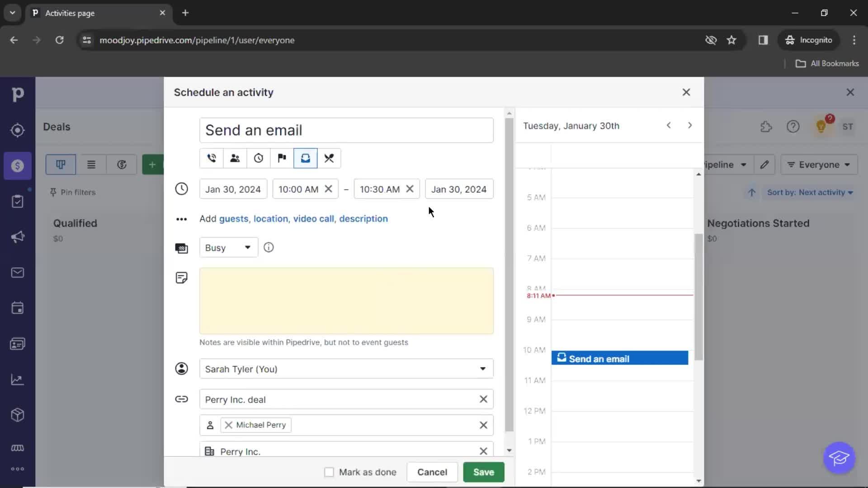Click the activity subject field
This screenshot has height=488, width=868.
[x=346, y=130]
